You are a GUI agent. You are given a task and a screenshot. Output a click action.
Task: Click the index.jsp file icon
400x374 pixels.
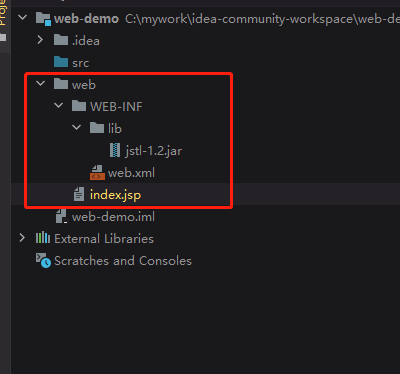[x=79, y=194]
